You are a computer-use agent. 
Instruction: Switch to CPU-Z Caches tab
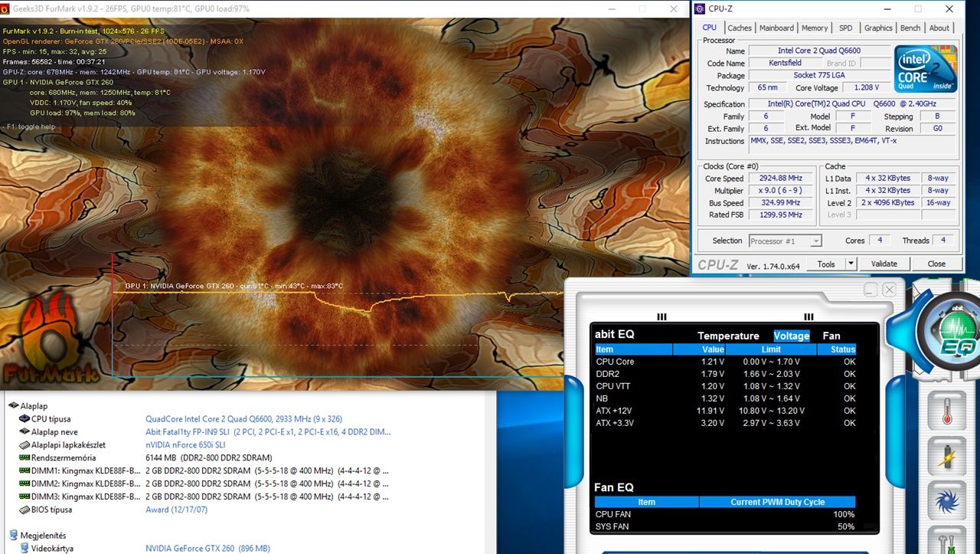click(x=740, y=28)
